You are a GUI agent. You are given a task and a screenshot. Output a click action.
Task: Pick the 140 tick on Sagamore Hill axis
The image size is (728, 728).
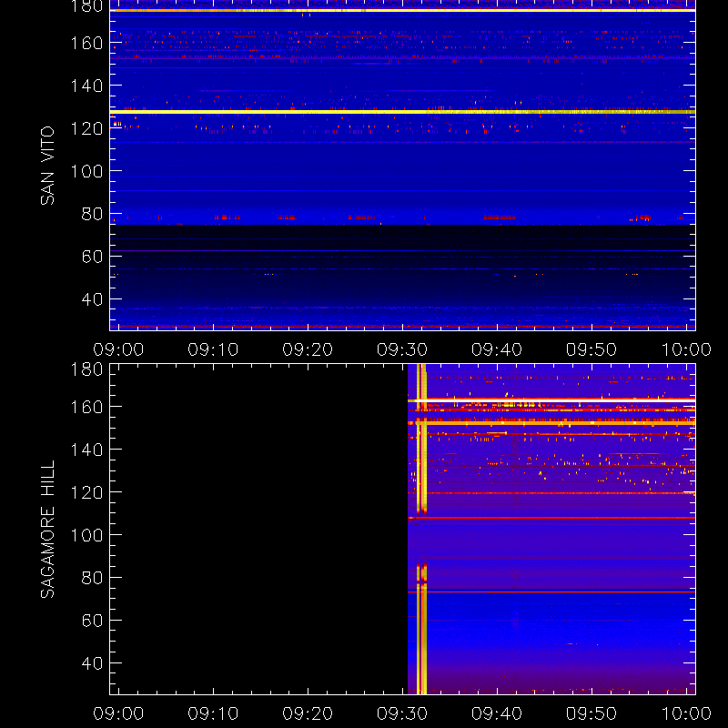coord(86,450)
